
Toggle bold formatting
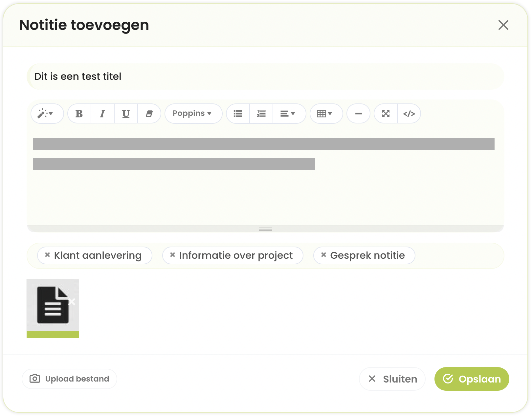coord(79,114)
